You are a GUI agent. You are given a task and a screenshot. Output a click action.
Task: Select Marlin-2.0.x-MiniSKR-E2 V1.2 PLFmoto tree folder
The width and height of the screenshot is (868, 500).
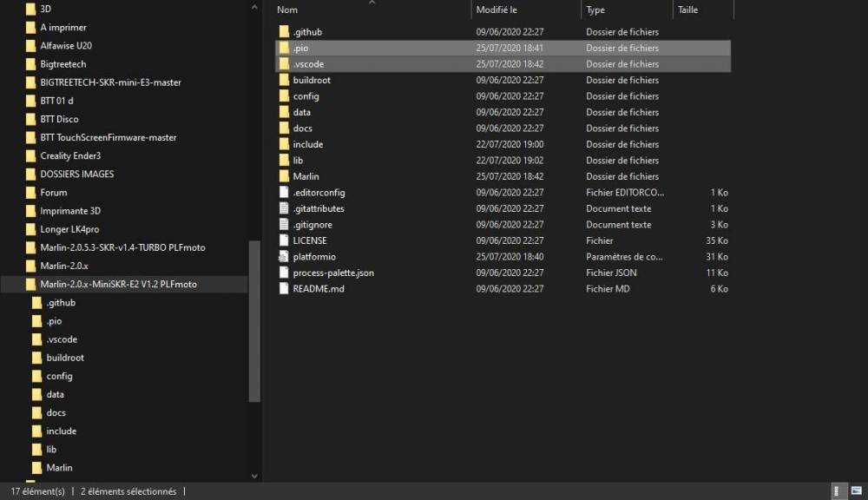pyautogui.click(x=118, y=284)
